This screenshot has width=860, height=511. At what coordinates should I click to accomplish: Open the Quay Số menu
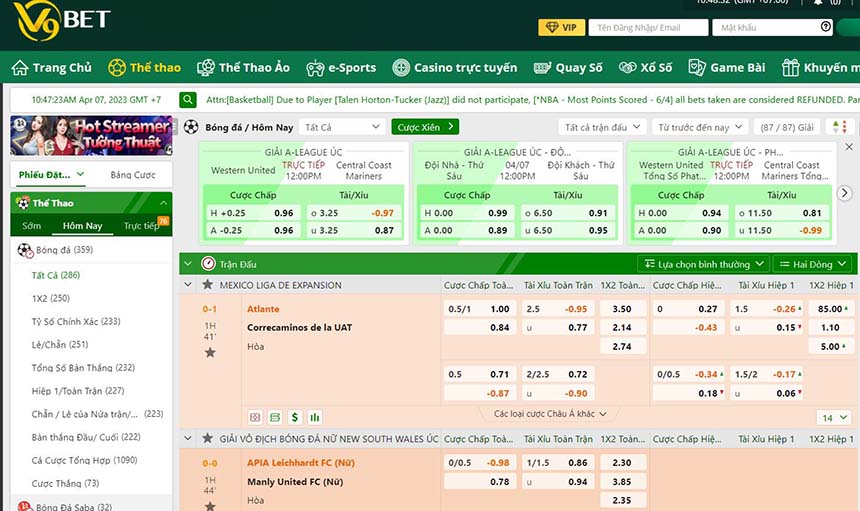point(568,67)
